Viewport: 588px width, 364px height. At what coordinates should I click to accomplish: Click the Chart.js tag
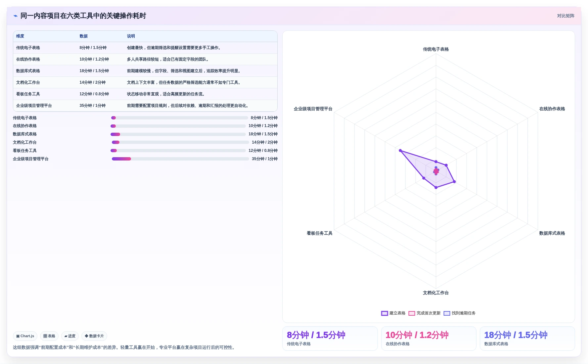click(x=25, y=336)
